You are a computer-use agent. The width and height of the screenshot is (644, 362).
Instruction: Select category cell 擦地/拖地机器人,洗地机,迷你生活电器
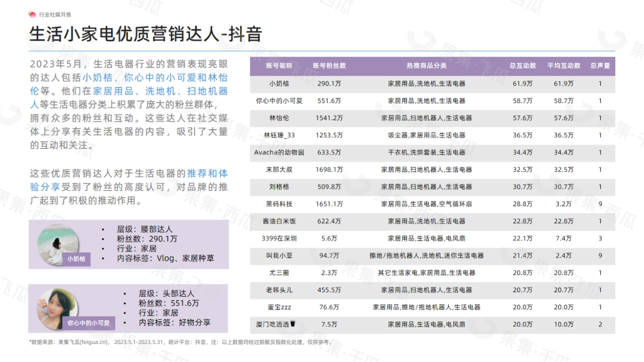click(427, 255)
